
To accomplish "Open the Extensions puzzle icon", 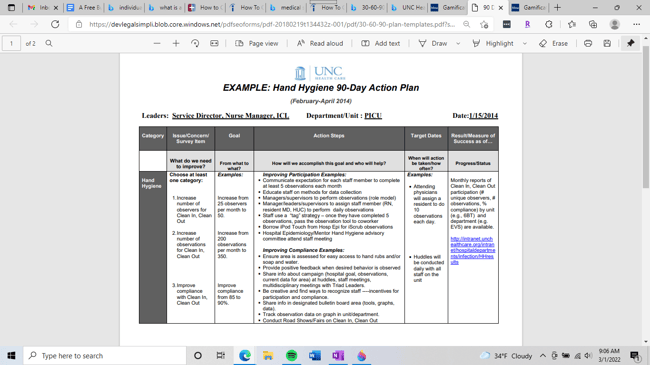I will [x=549, y=24].
